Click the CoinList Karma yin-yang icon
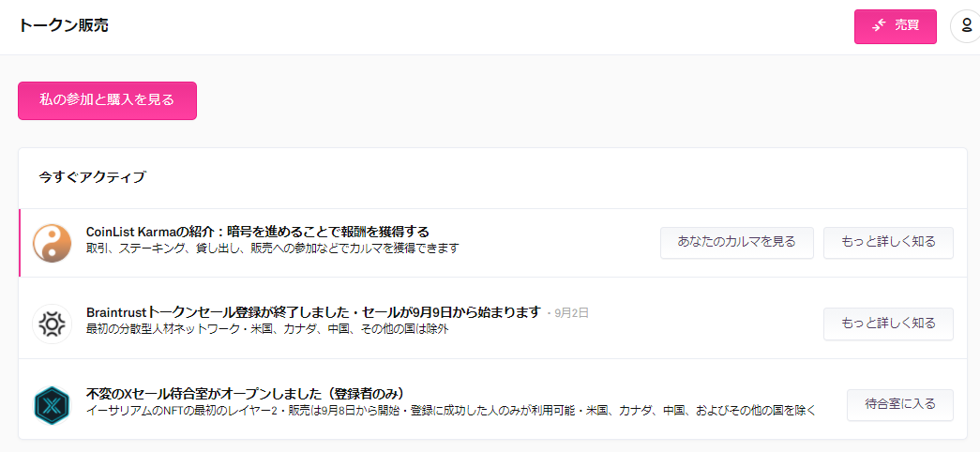980x452 pixels. [52, 243]
